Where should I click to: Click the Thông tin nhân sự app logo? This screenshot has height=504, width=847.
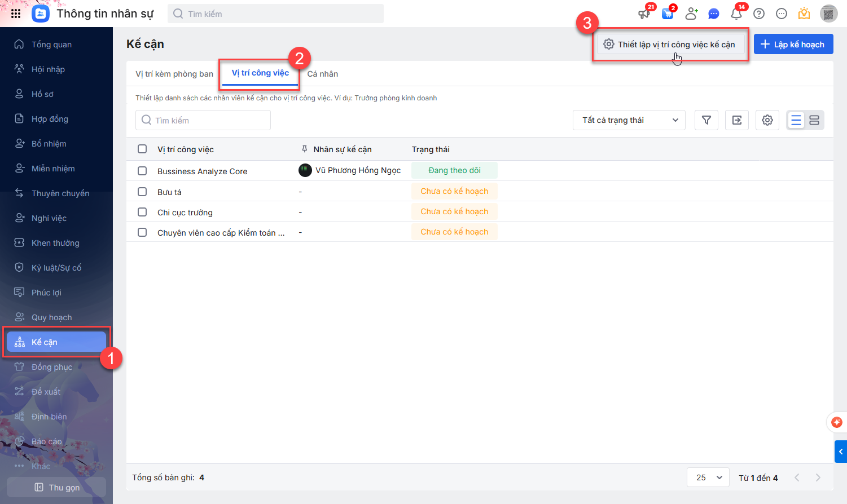click(41, 14)
